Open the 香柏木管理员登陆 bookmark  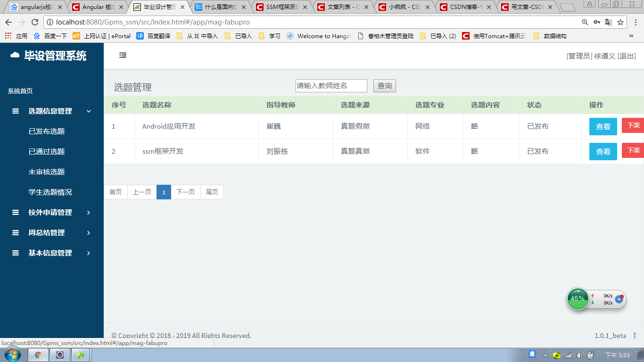point(386,36)
